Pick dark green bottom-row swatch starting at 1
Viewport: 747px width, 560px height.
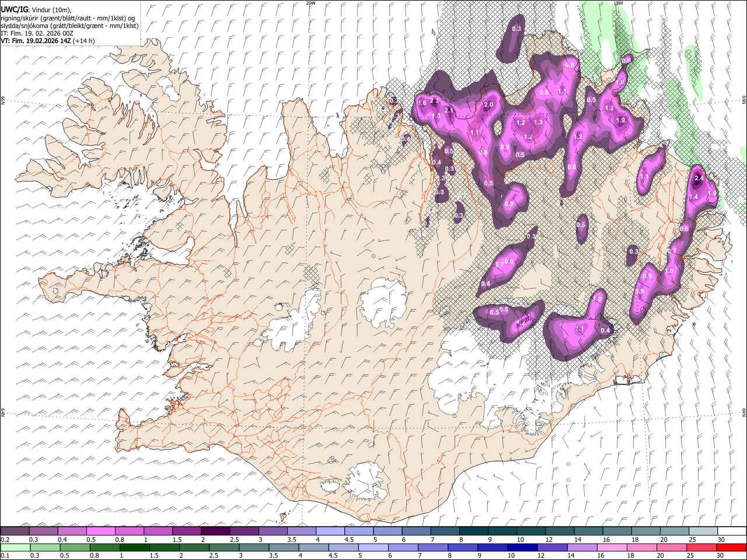pyautogui.click(x=135, y=547)
